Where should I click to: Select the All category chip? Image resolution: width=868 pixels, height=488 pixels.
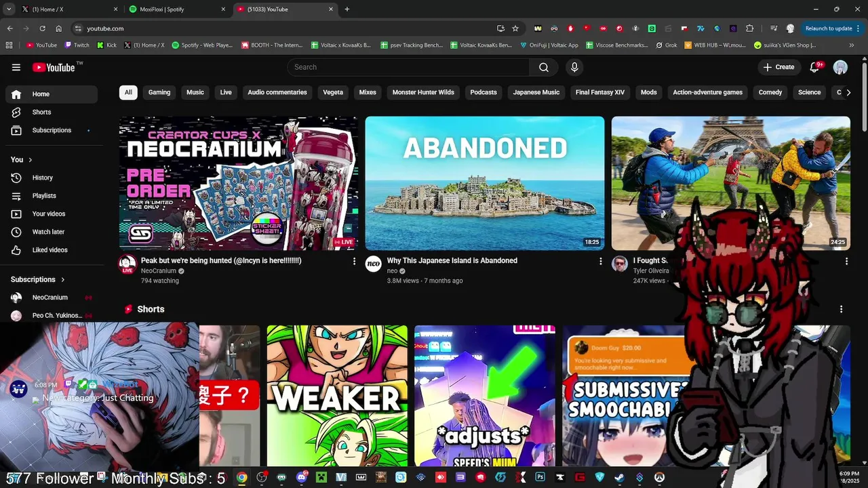click(128, 92)
